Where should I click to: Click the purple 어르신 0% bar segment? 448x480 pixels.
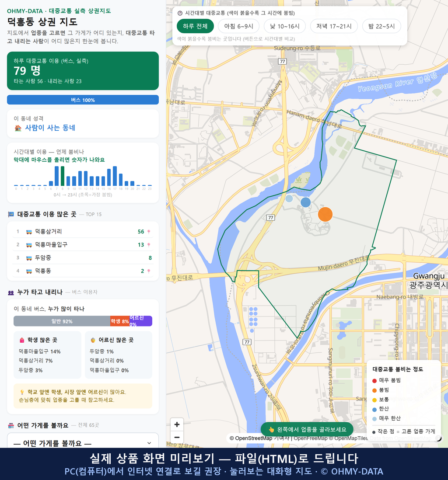coord(140,321)
